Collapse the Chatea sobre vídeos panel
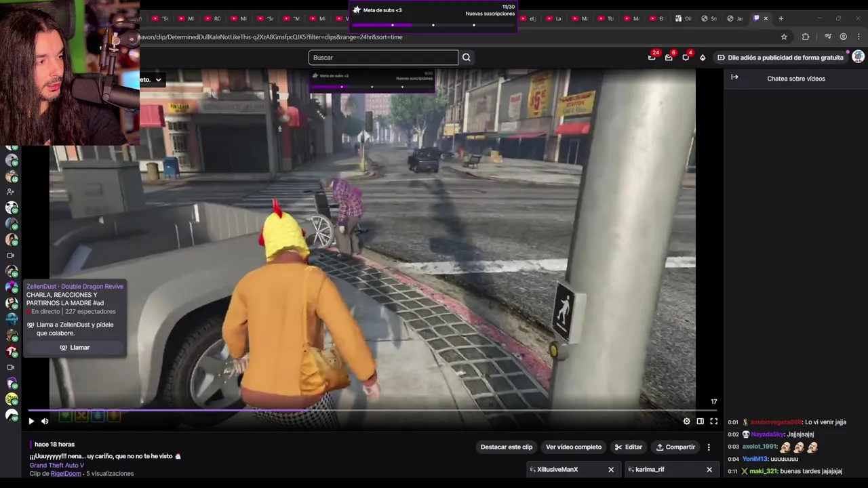Image resolution: width=868 pixels, height=488 pixels. click(734, 77)
